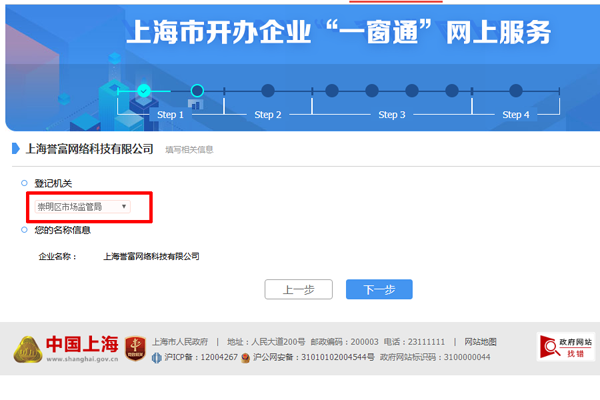Click the completed checkmark step in Step 1
Image resolution: width=600 pixels, height=400 pixels.
pyautogui.click(x=144, y=91)
